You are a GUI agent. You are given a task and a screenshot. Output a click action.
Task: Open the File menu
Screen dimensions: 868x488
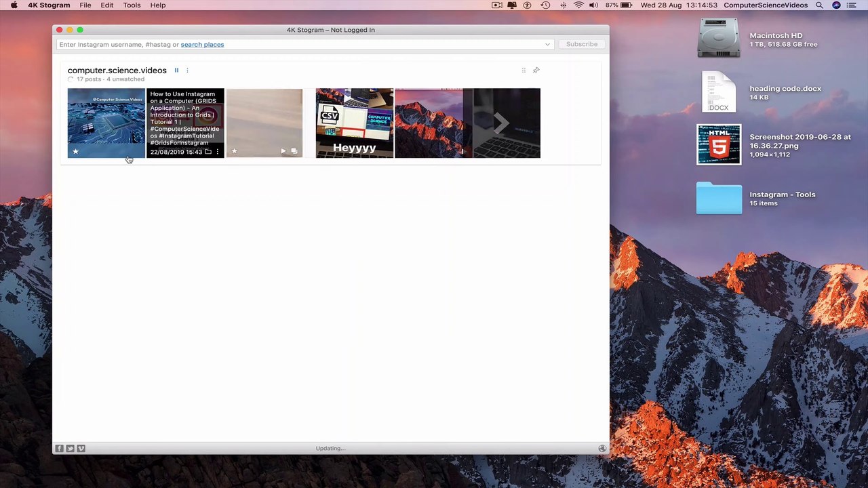(85, 5)
